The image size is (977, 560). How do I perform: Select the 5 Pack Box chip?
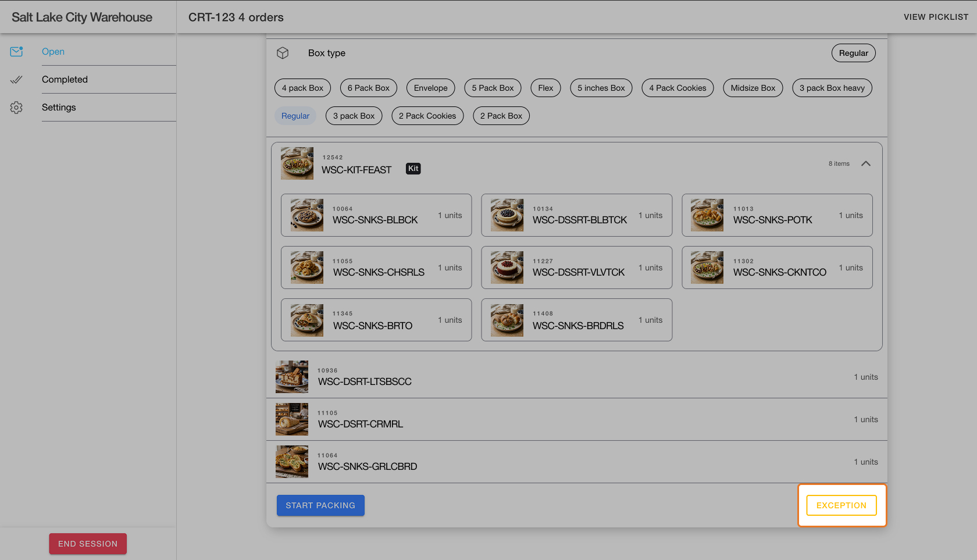click(x=493, y=88)
